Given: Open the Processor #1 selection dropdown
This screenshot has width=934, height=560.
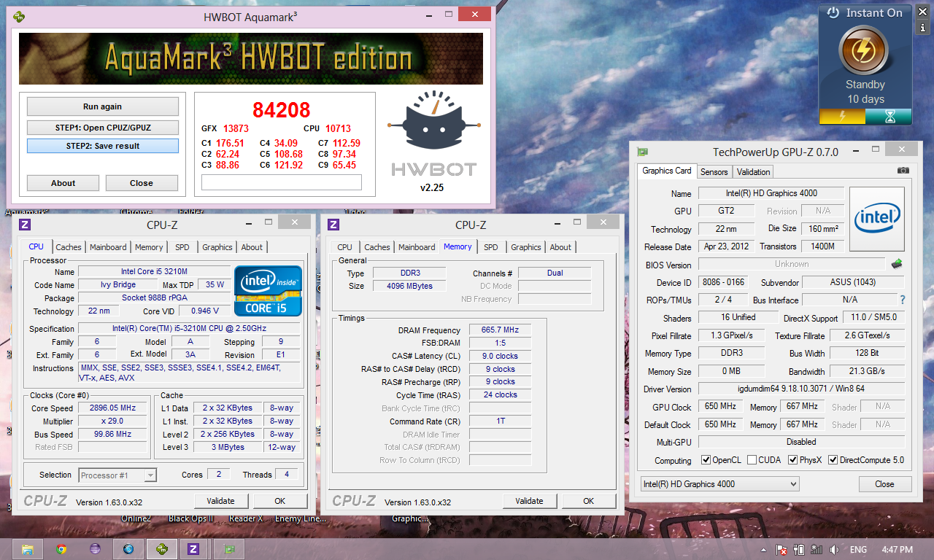Looking at the screenshot, I should coord(117,475).
